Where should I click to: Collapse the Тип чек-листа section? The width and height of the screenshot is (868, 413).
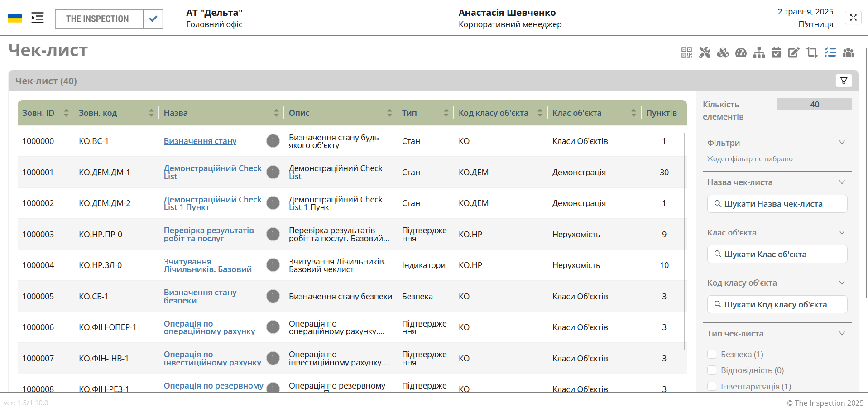(842, 334)
